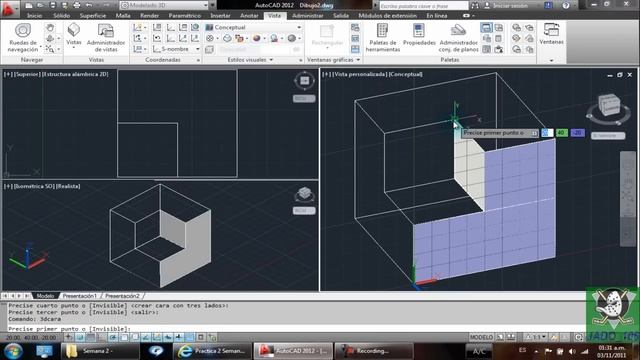Switch to the Insertar ribbon tab
The width and height of the screenshot is (640, 360).
coord(220,16)
